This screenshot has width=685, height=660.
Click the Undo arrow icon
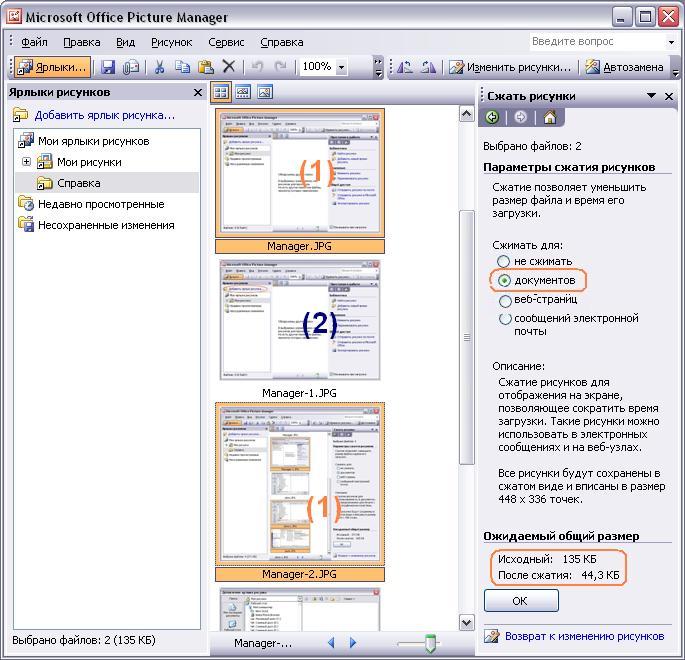pos(257,67)
